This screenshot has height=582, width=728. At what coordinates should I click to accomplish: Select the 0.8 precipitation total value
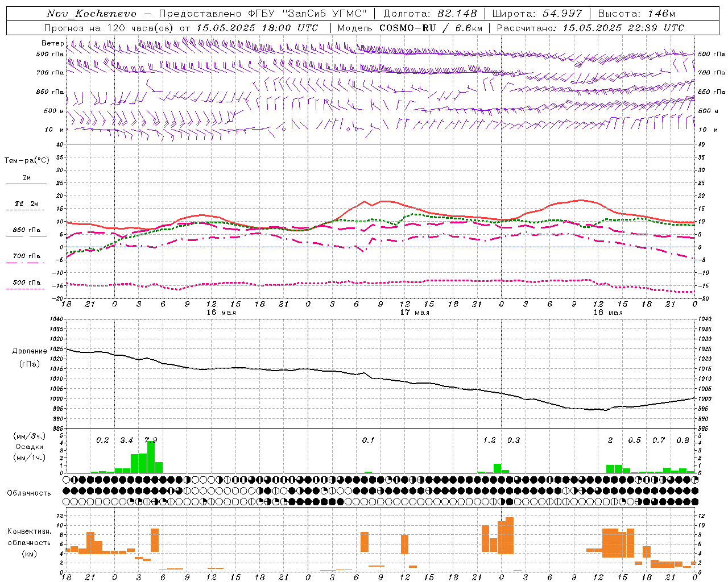pyautogui.click(x=683, y=440)
